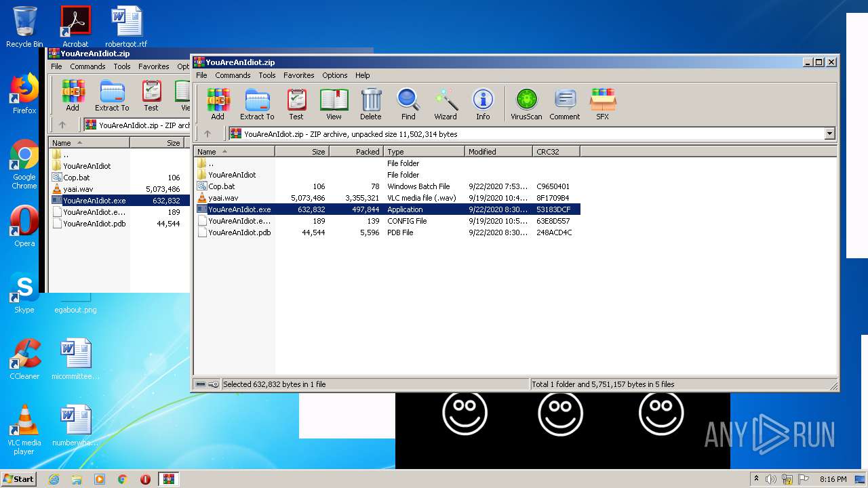Click the Delete trash icon in WinRAR toolbar
This screenshot has width=868, height=488.
pyautogui.click(x=371, y=104)
